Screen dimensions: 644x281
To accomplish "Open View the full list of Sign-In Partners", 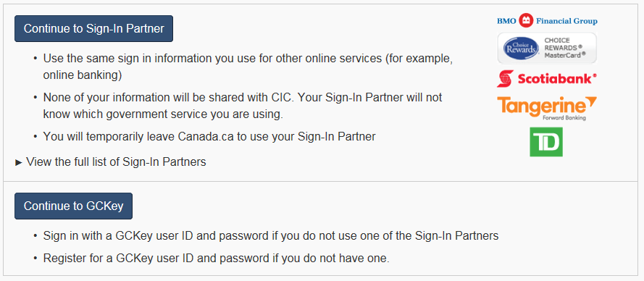I will [116, 162].
